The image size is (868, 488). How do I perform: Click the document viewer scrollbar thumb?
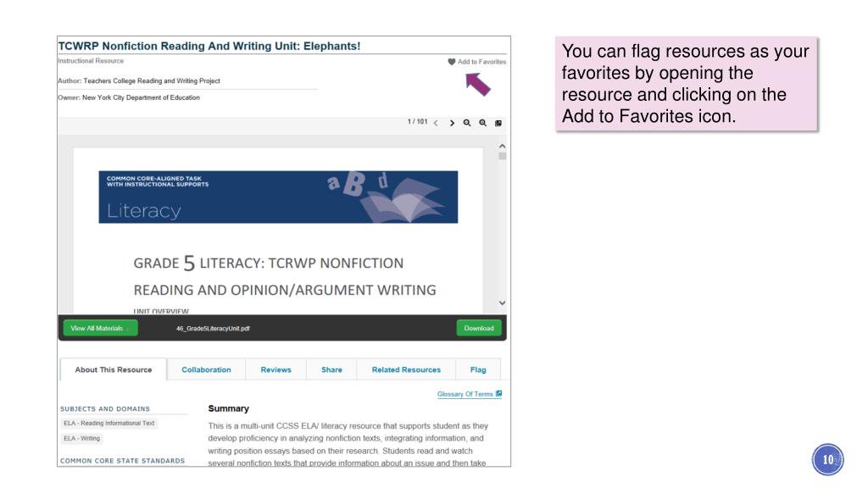click(502, 156)
